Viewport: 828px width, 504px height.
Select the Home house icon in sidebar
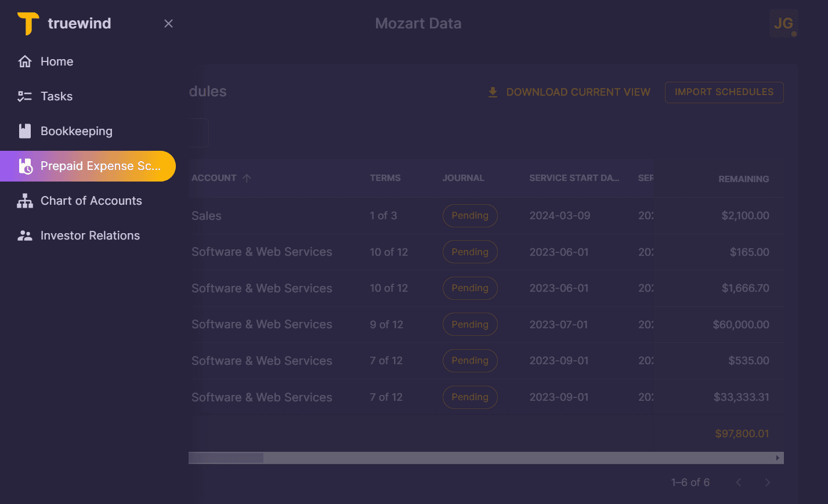[x=25, y=61]
